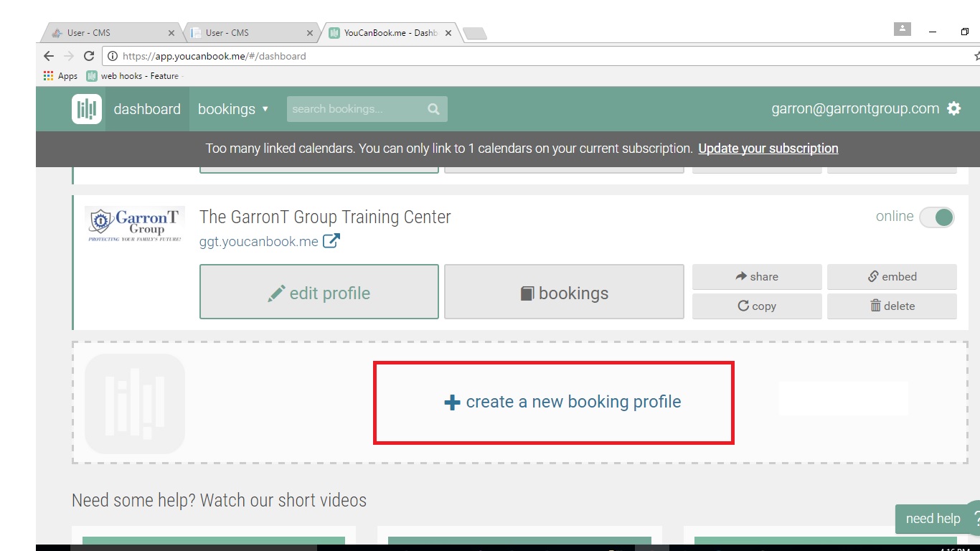This screenshot has height=551, width=980.
Task: Click the search magnifier icon
Action: (433, 109)
